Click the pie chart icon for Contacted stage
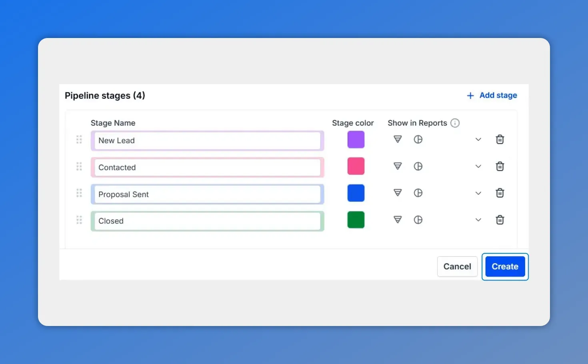 coord(418,166)
